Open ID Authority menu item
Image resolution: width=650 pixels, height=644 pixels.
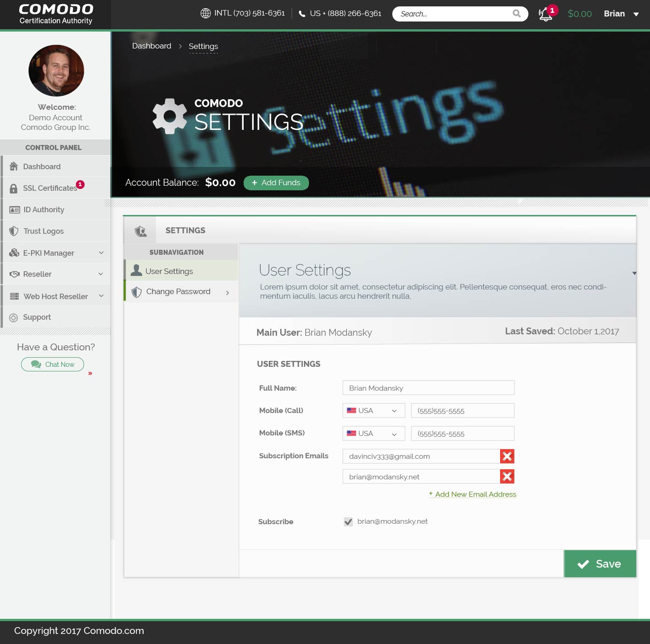[56, 209]
